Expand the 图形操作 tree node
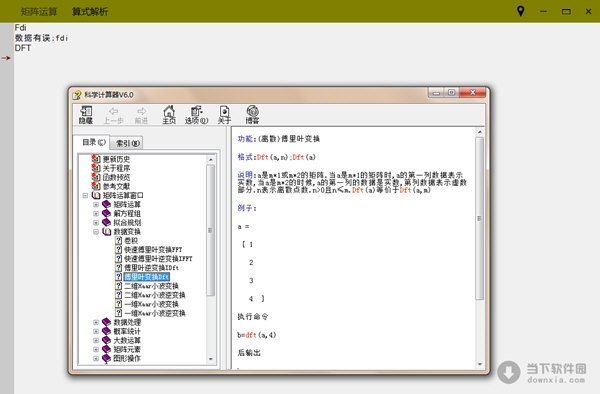 tap(96, 359)
